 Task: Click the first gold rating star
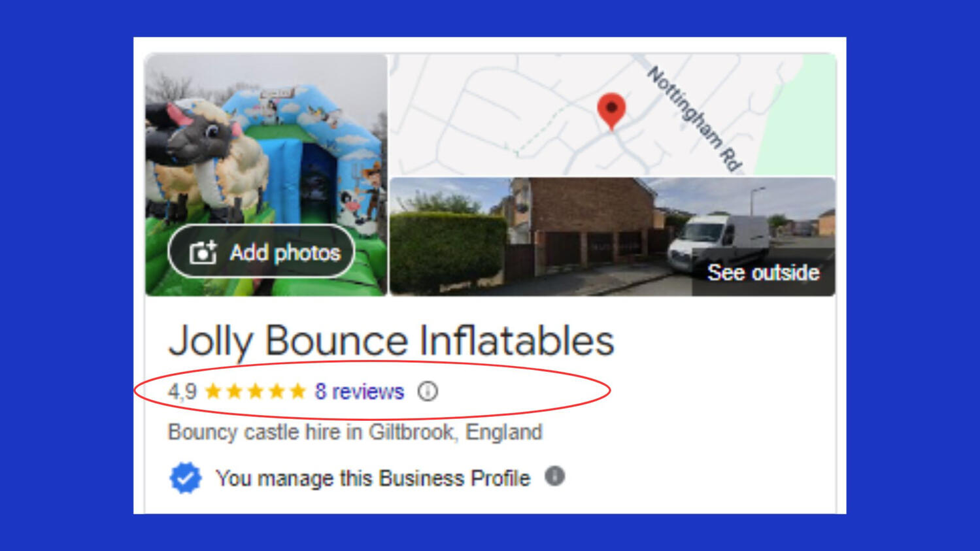tap(213, 391)
